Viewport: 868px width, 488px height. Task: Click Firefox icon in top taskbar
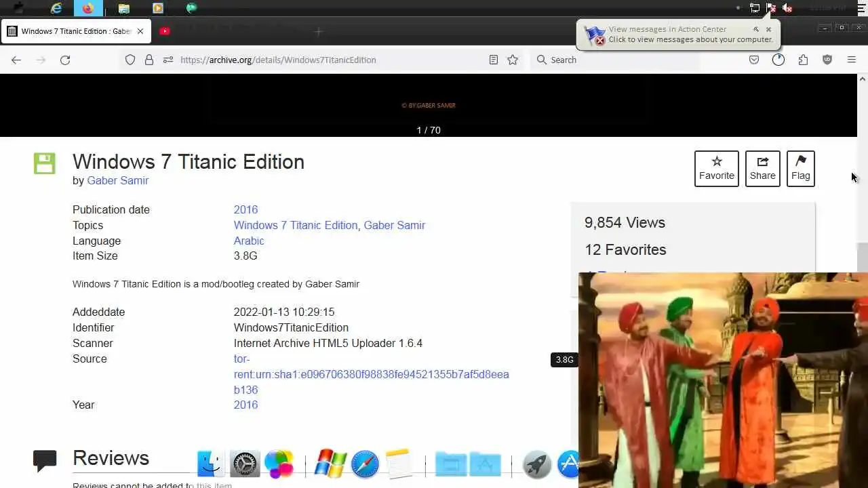(88, 8)
